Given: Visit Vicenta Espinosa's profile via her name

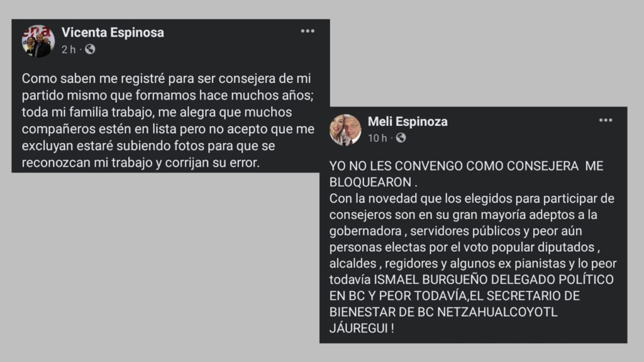Looking at the screenshot, I should point(113,33).
